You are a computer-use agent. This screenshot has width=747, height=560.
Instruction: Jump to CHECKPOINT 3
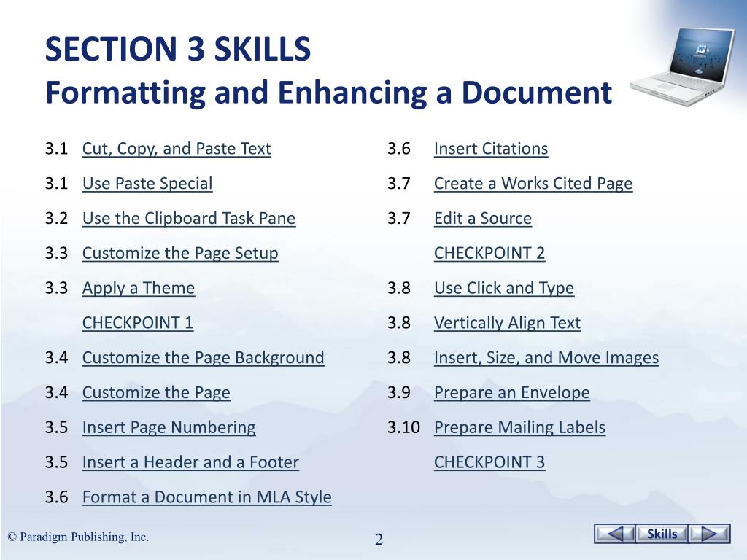click(x=489, y=462)
